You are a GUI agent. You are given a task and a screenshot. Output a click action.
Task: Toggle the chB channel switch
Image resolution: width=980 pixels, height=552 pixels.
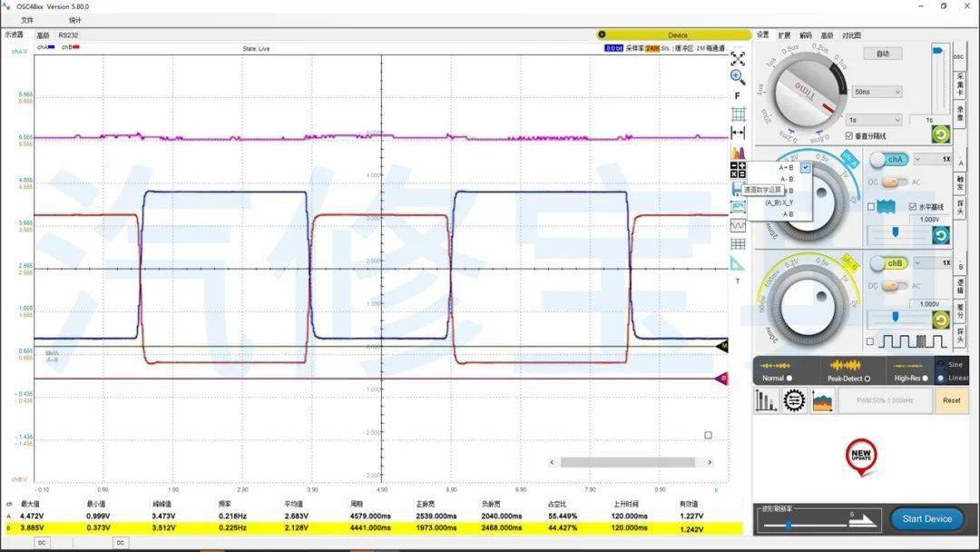tap(888, 263)
